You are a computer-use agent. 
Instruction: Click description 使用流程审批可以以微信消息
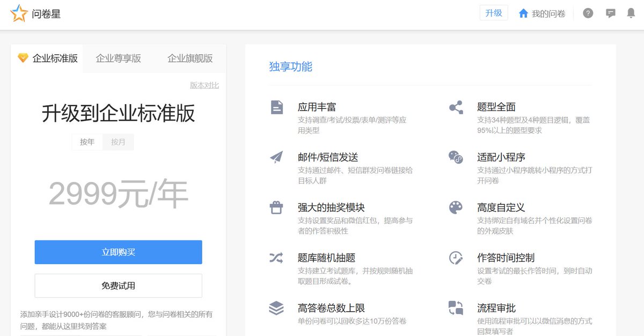(x=535, y=326)
